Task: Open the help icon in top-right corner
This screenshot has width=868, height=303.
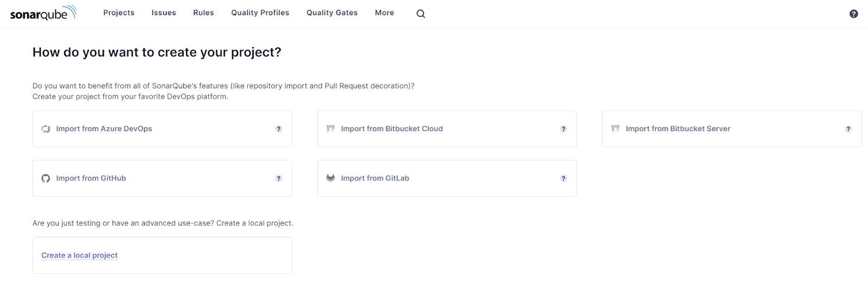Action: click(853, 14)
